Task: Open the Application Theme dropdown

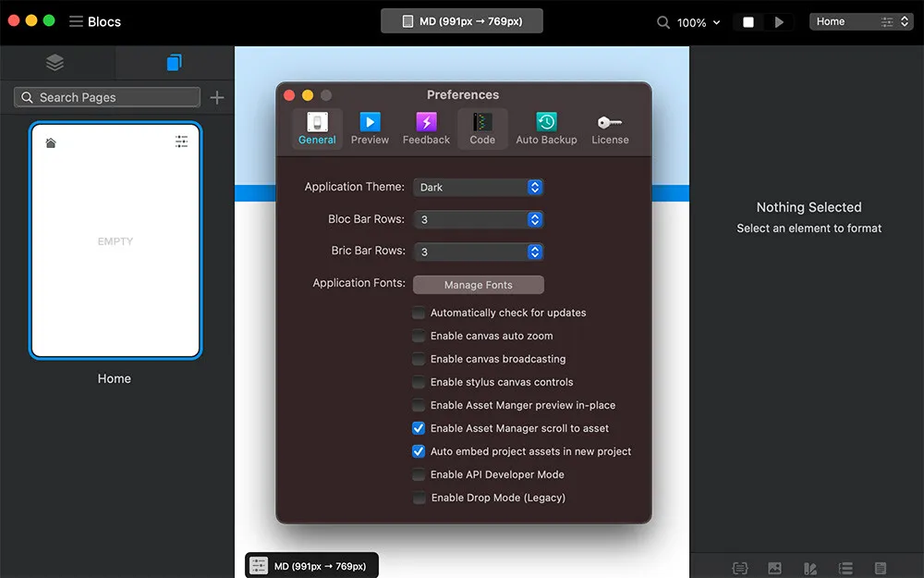Action: pos(478,187)
